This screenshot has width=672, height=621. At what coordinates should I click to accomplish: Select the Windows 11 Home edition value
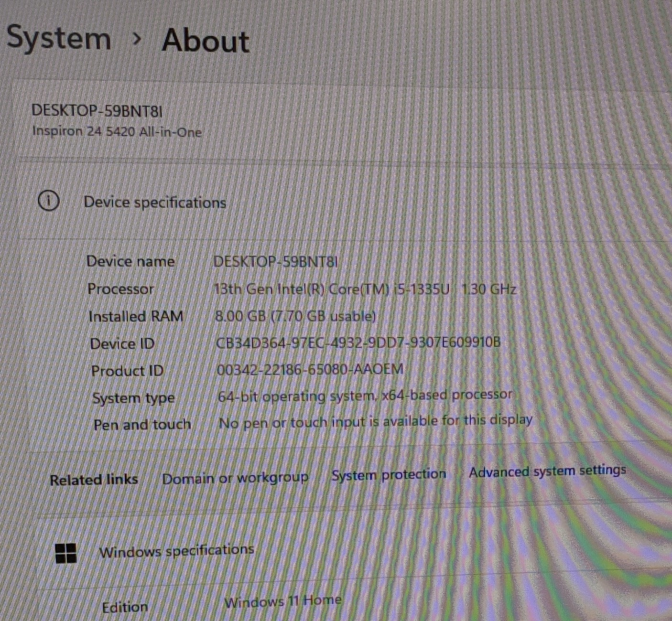[x=283, y=601]
